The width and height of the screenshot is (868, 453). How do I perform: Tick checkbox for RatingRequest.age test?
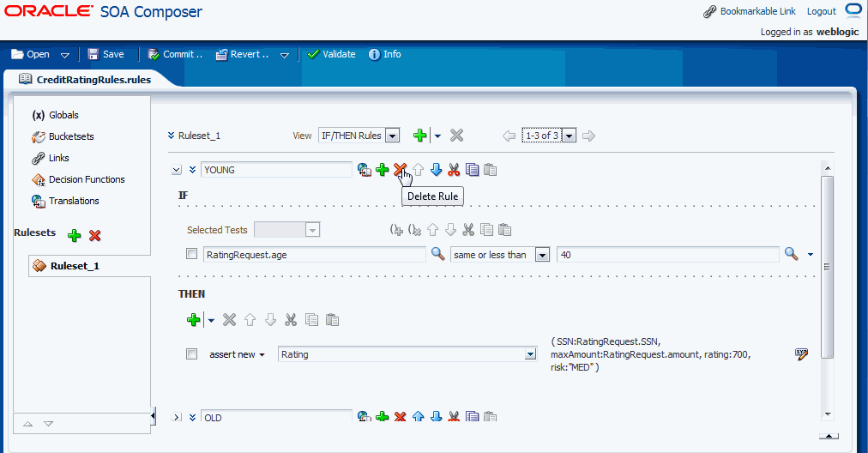(x=191, y=254)
